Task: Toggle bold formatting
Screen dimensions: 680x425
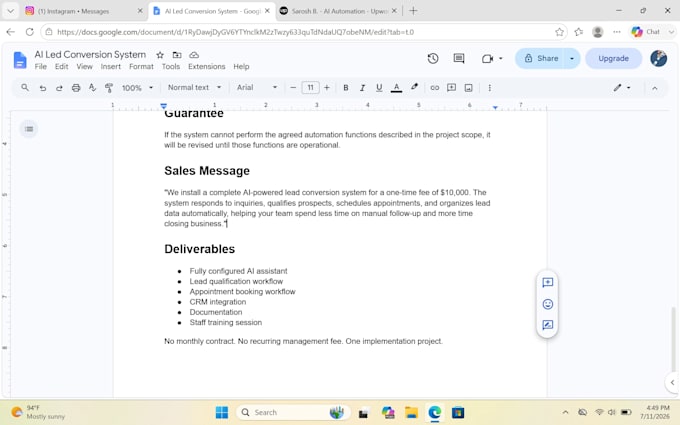Action: pos(346,88)
